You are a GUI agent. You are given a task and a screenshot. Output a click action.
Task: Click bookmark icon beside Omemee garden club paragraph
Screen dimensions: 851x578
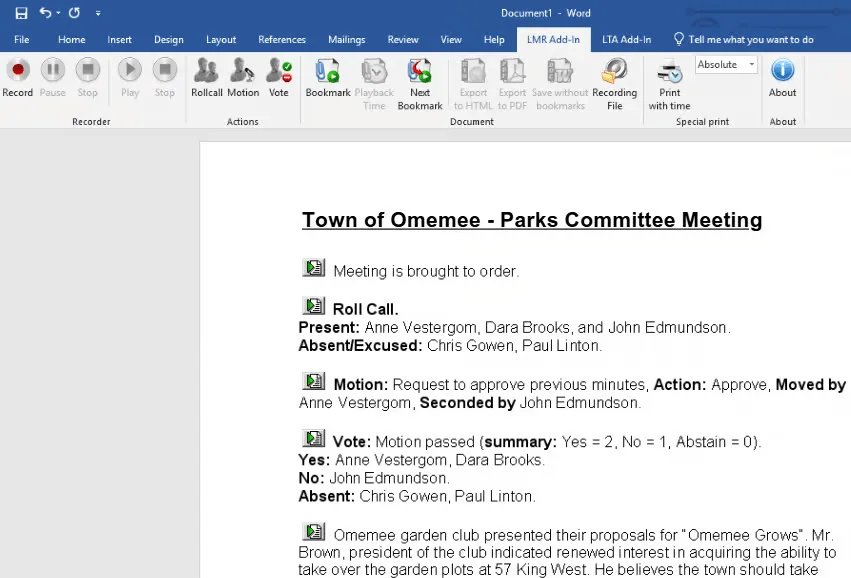(x=314, y=531)
